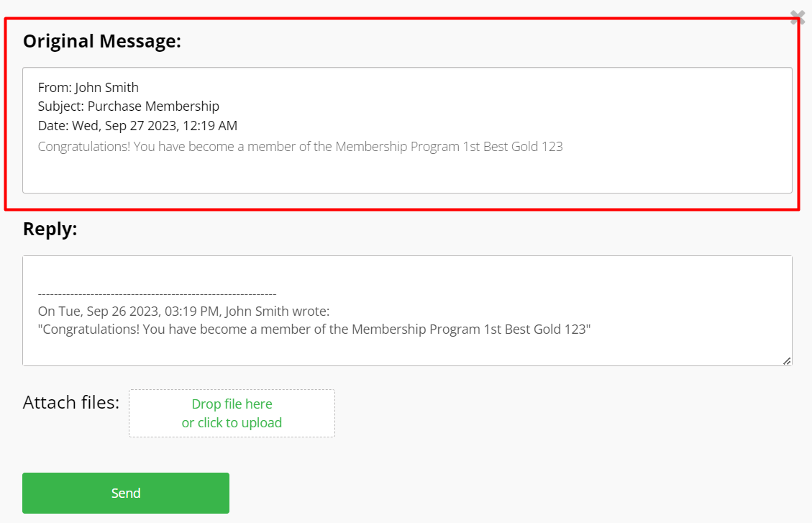Click the "Date: Wed, Sep 27 2023" line

pos(137,126)
